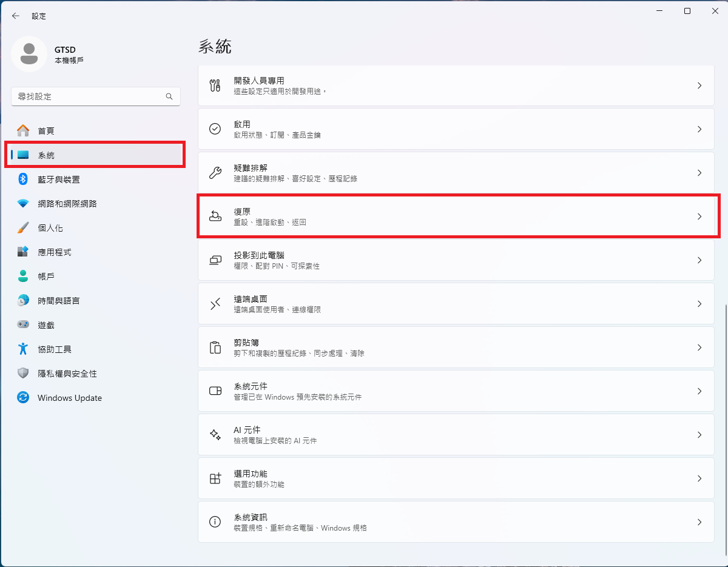The height and width of the screenshot is (567, 728).
Task: Go to 首頁 in the sidebar
Action: pos(96,130)
